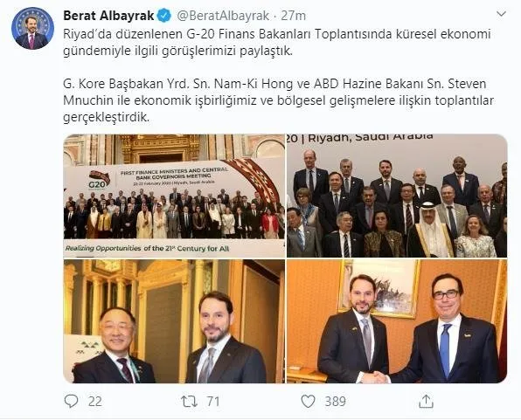521x420 pixels.
Task: Retweet this tweet using the retweet icon
Action: (189, 402)
